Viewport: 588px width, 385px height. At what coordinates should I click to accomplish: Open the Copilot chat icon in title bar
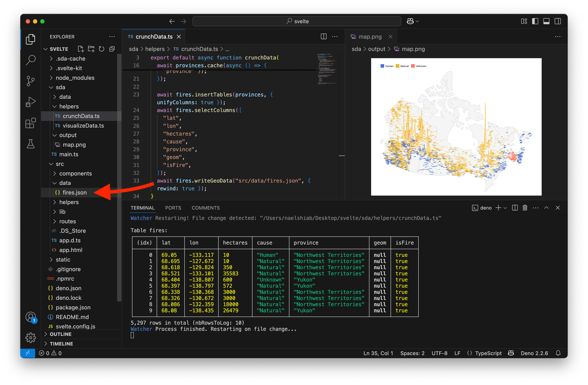point(410,21)
